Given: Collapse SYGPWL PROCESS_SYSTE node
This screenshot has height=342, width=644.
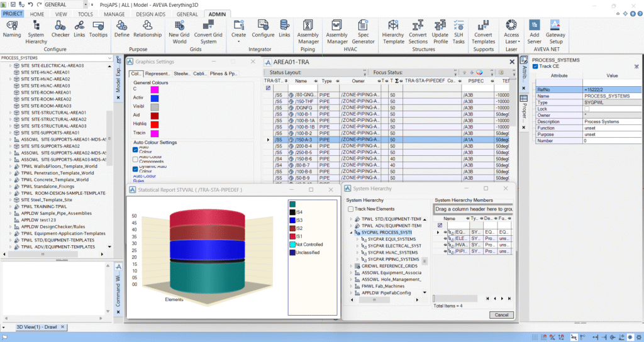Looking at the screenshot, I should point(351,233).
